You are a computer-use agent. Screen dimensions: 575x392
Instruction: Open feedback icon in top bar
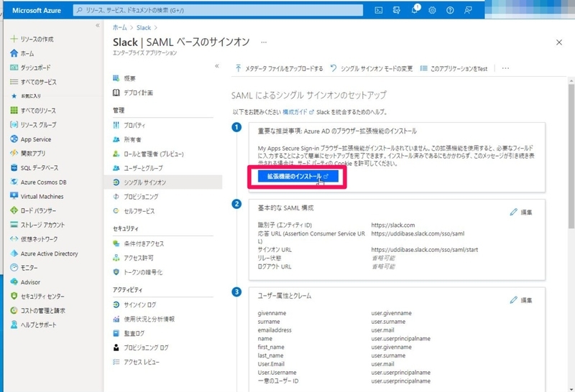tap(468, 10)
